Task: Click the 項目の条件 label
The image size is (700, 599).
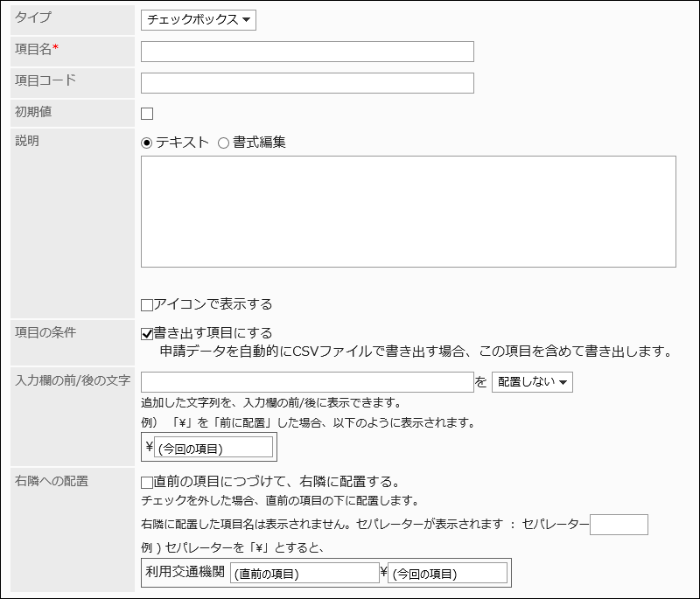Action: (x=45, y=332)
